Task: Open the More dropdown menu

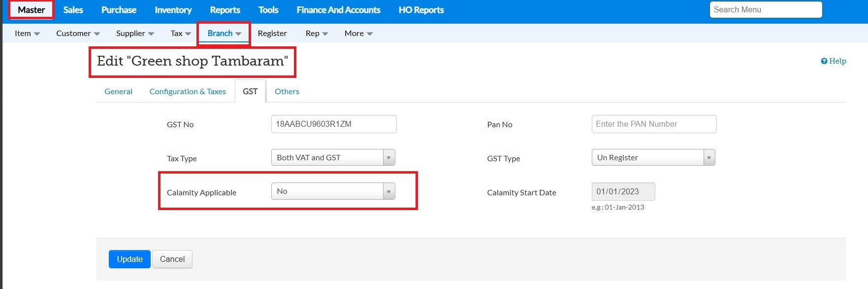Action: 358,34
